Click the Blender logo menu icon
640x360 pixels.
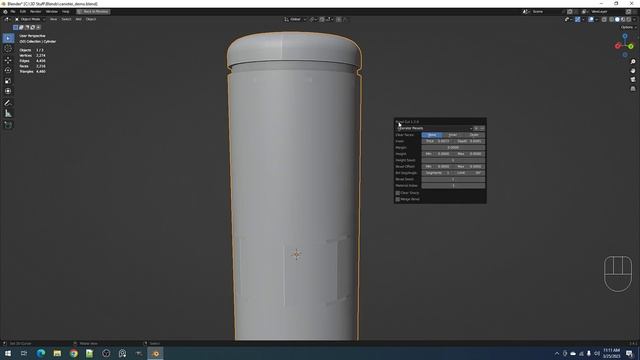tap(5, 11)
